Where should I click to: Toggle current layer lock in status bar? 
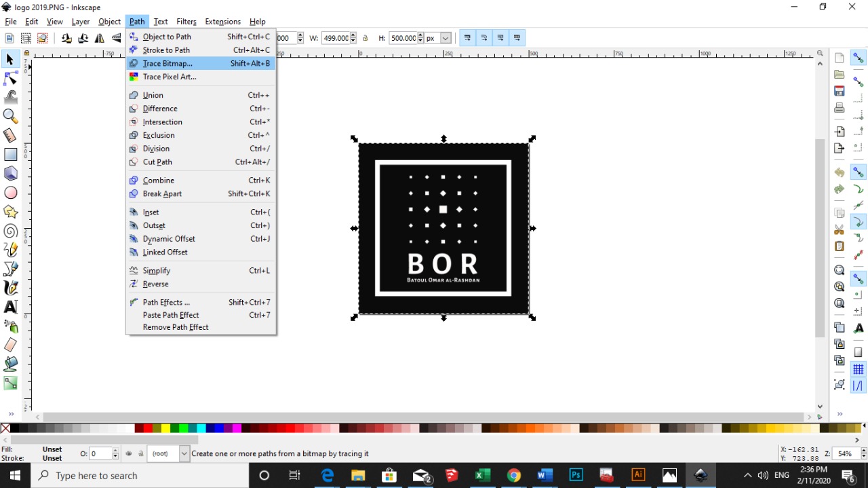point(141,453)
